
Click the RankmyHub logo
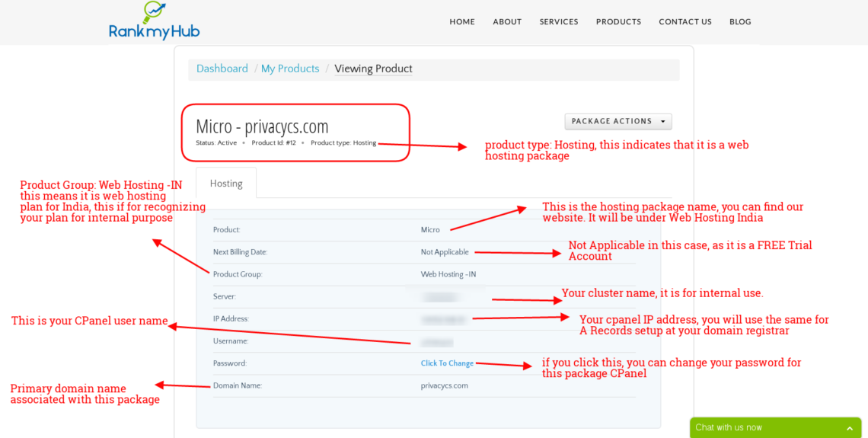(x=154, y=21)
